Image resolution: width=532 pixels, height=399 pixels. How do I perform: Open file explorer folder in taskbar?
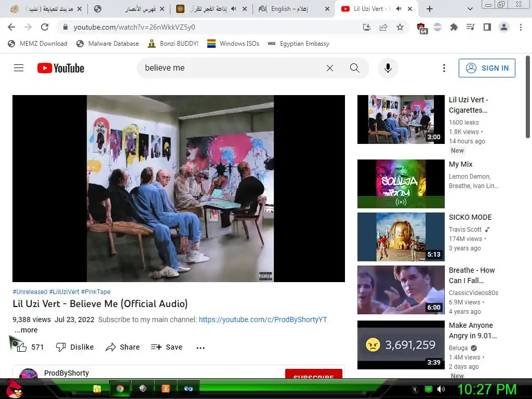[x=97, y=389]
